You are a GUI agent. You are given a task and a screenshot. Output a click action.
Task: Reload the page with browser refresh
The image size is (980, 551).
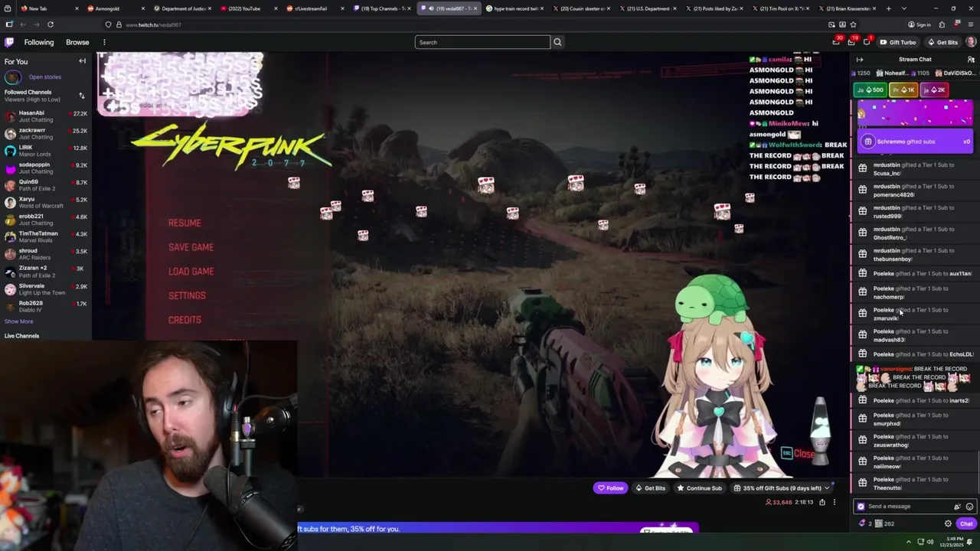tap(51, 24)
